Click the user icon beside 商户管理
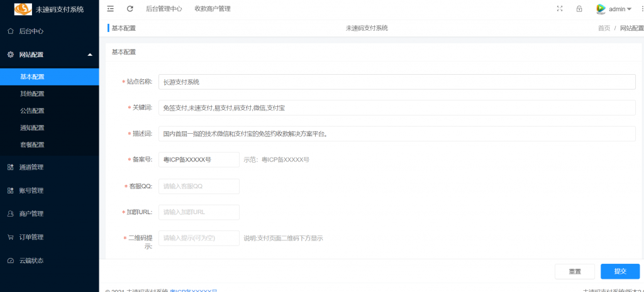The image size is (644, 292). [x=11, y=214]
